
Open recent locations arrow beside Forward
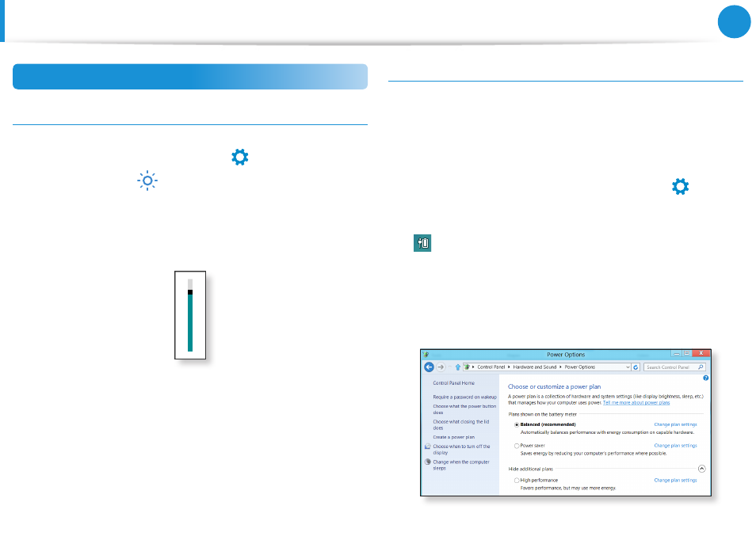coord(449,367)
